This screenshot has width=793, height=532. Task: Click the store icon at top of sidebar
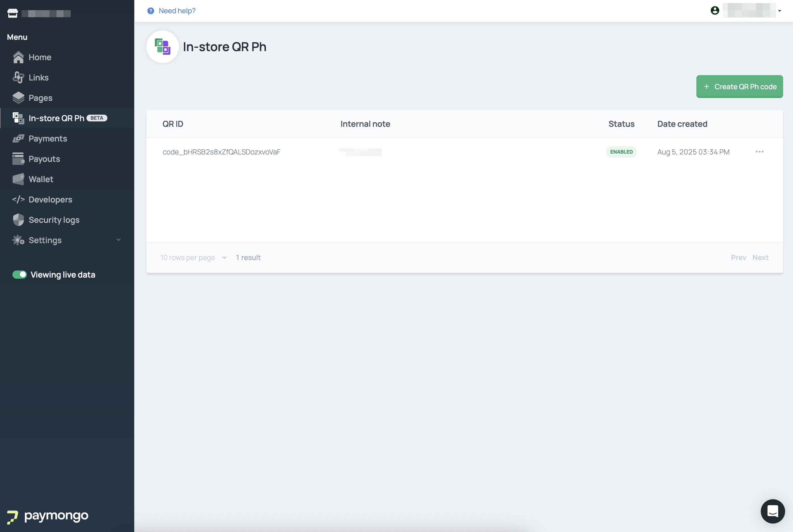click(x=12, y=13)
